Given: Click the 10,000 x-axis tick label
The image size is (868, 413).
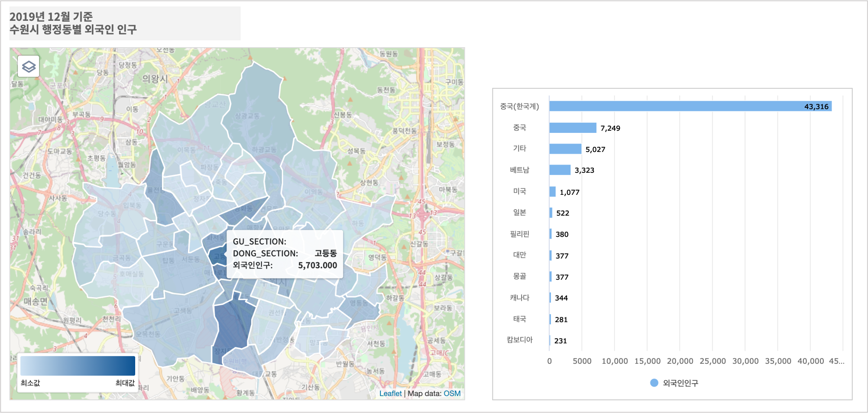Looking at the screenshot, I should click(615, 361).
